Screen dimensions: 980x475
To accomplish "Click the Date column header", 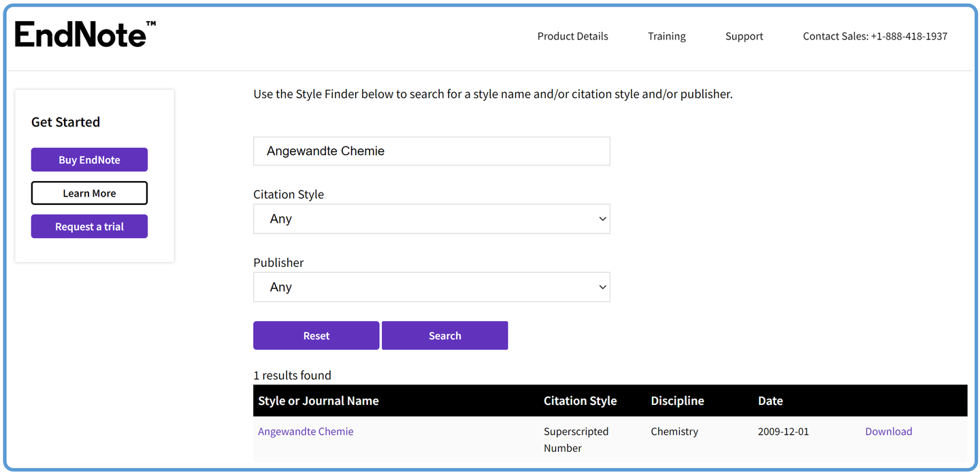I will (x=770, y=401).
